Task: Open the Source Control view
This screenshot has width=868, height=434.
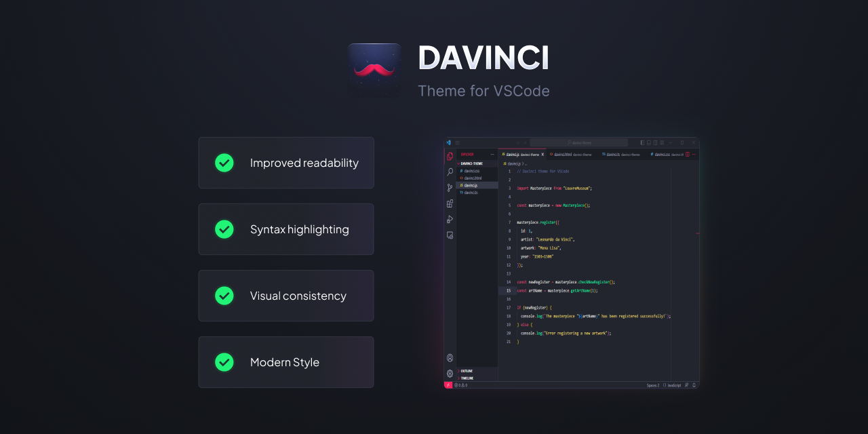Action: [449, 187]
